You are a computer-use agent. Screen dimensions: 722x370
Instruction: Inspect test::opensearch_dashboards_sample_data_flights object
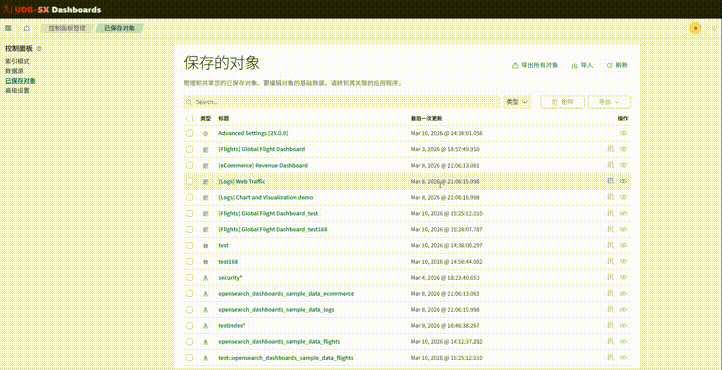click(611, 357)
